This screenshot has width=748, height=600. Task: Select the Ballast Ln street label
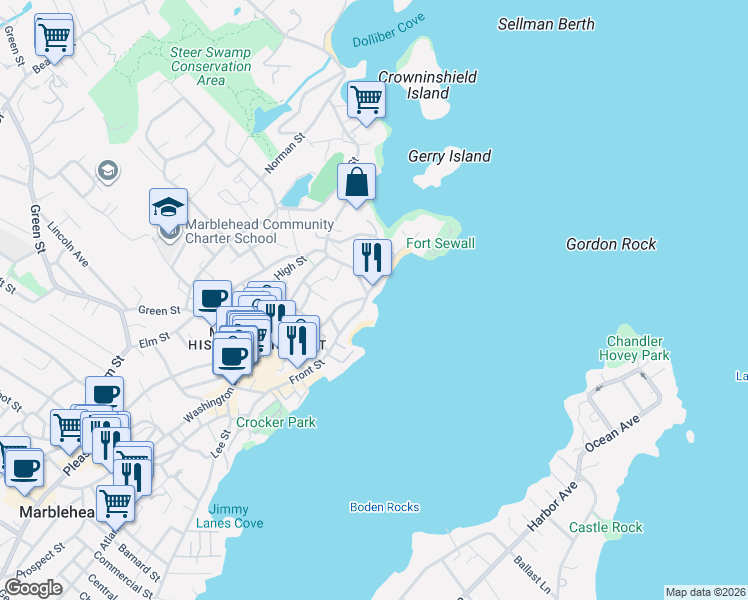[x=532, y=575]
